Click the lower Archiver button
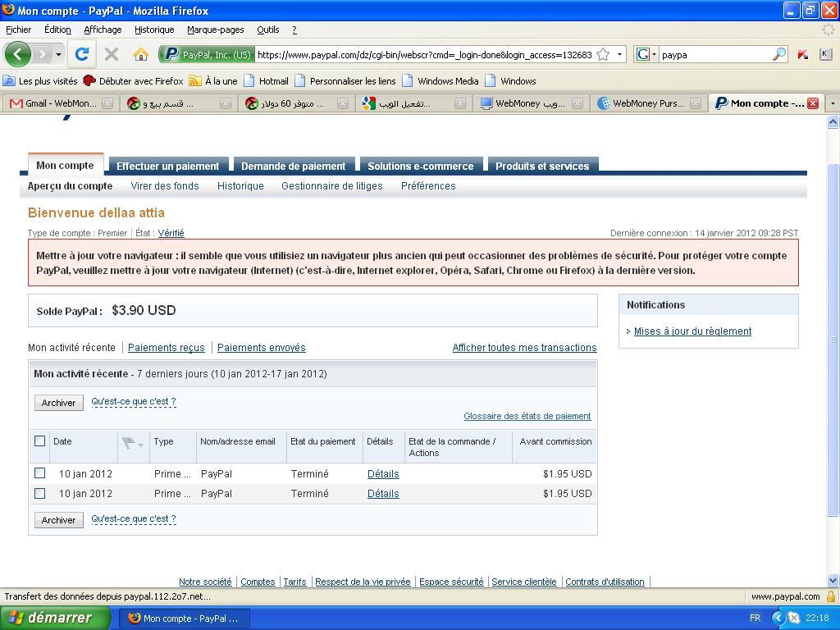840x630 pixels. (x=59, y=520)
